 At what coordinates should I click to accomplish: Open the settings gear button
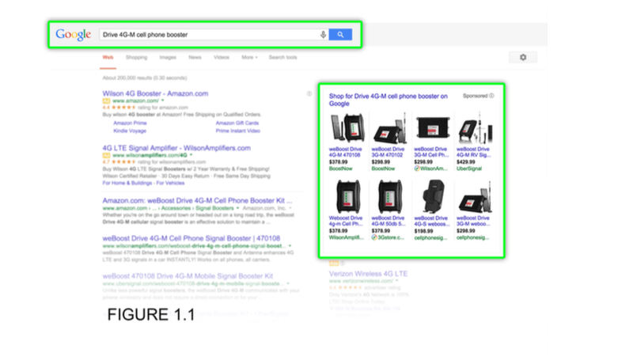coord(523,57)
